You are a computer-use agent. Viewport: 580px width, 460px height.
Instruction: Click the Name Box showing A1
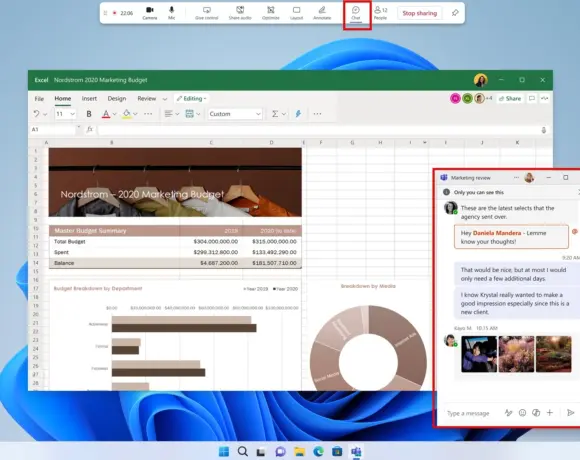pyautogui.click(x=53, y=129)
